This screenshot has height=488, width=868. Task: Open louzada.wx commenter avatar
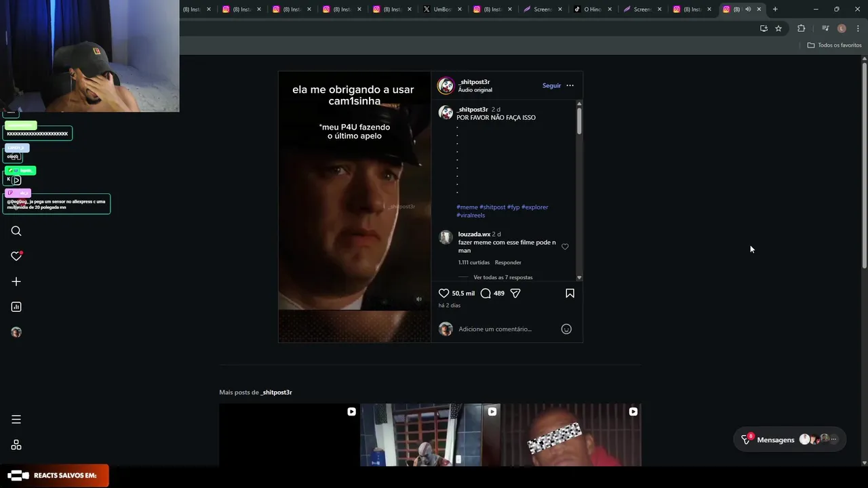(x=446, y=237)
